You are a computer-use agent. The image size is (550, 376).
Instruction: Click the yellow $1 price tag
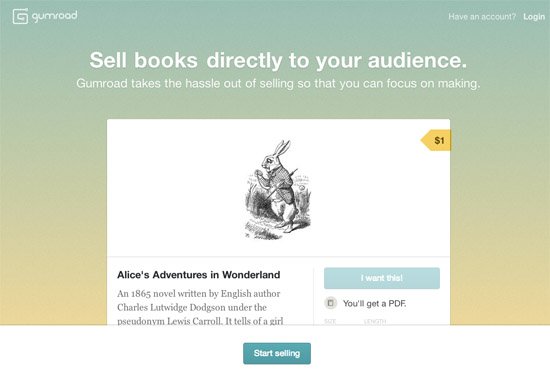click(436, 140)
